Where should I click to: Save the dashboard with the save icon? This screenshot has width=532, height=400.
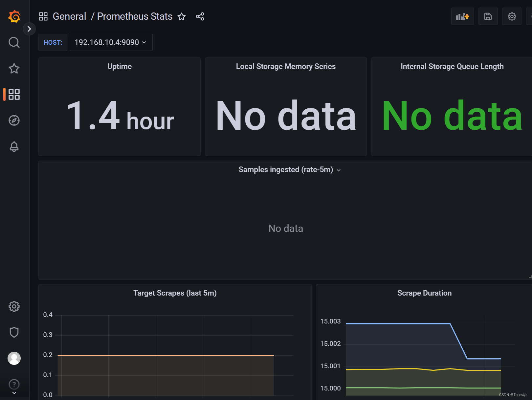pyautogui.click(x=488, y=16)
